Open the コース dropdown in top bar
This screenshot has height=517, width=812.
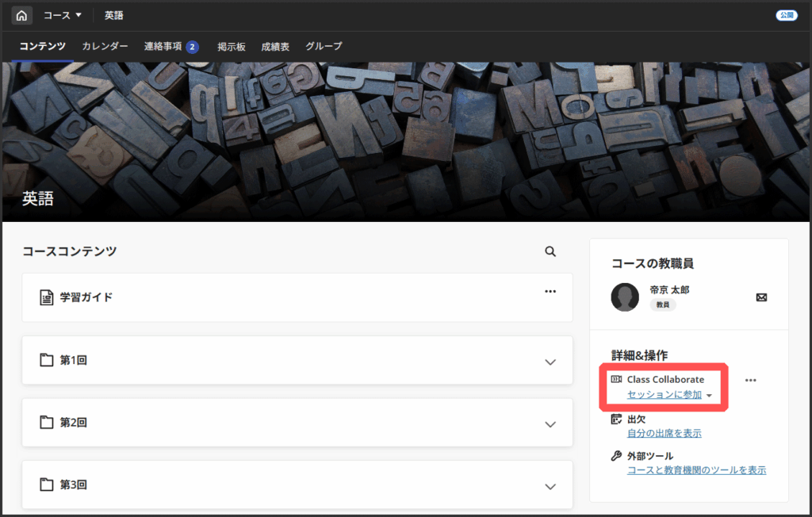point(63,15)
